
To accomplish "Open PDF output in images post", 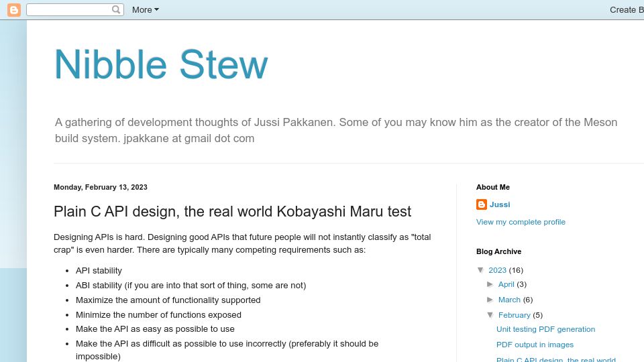I will 535,345.
